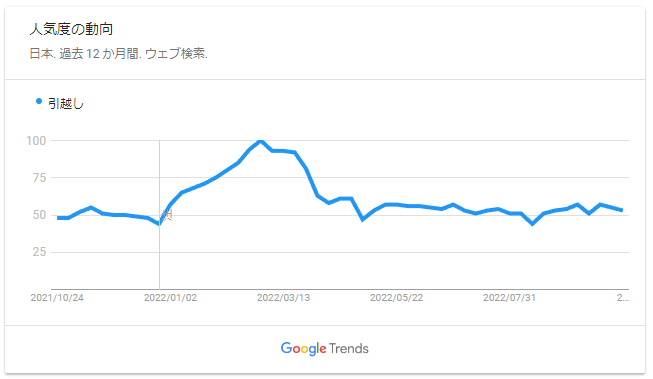Viewport: 653px width, 379px height.
Task: Click the Google Trends logo
Action: point(324,348)
